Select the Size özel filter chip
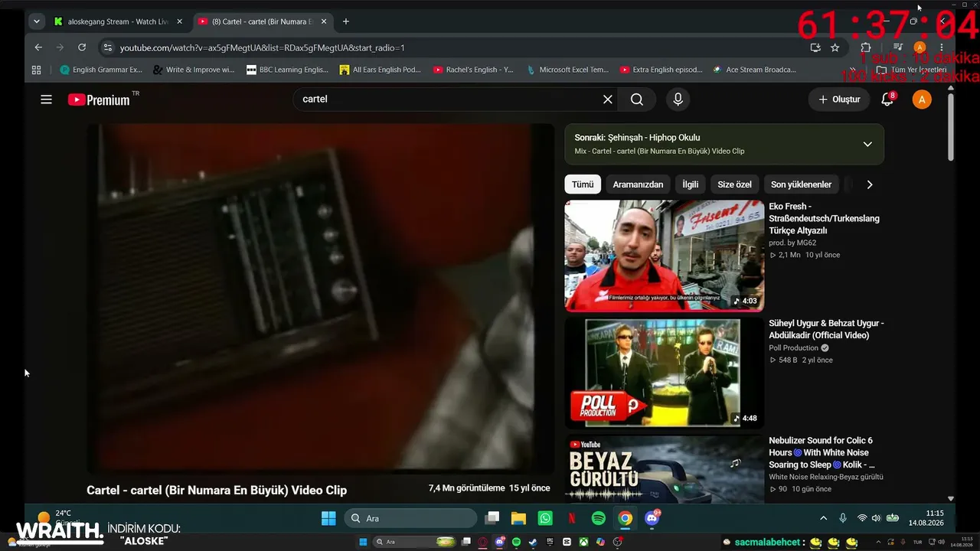Image resolution: width=980 pixels, height=551 pixels. (735, 184)
